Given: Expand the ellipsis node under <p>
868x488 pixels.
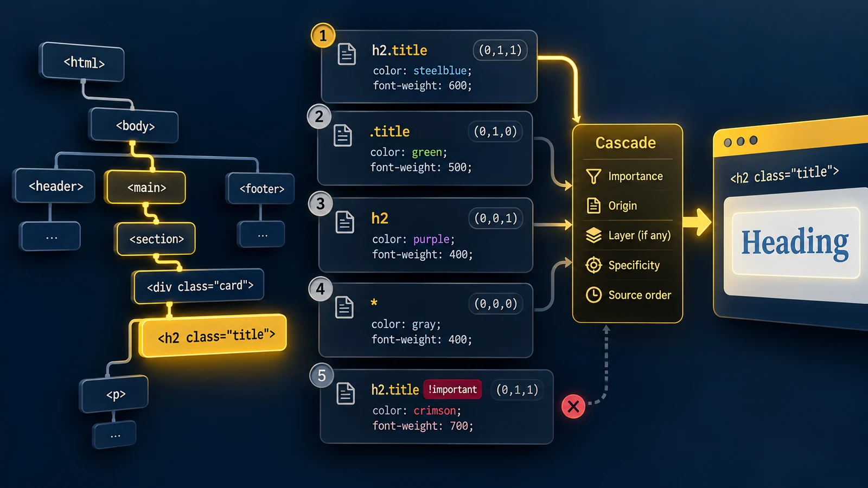Looking at the screenshot, I should pyautogui.click(x=114, y=435).
